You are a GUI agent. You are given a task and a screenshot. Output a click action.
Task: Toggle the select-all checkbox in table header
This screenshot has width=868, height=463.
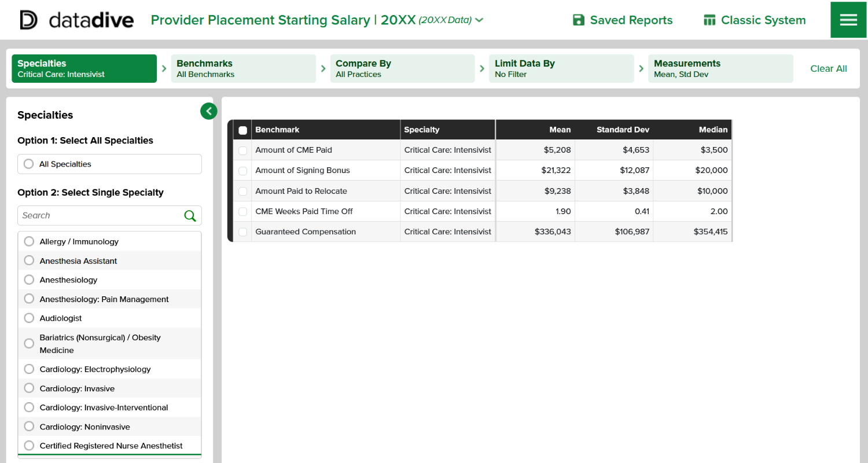(x=243, y=130)
